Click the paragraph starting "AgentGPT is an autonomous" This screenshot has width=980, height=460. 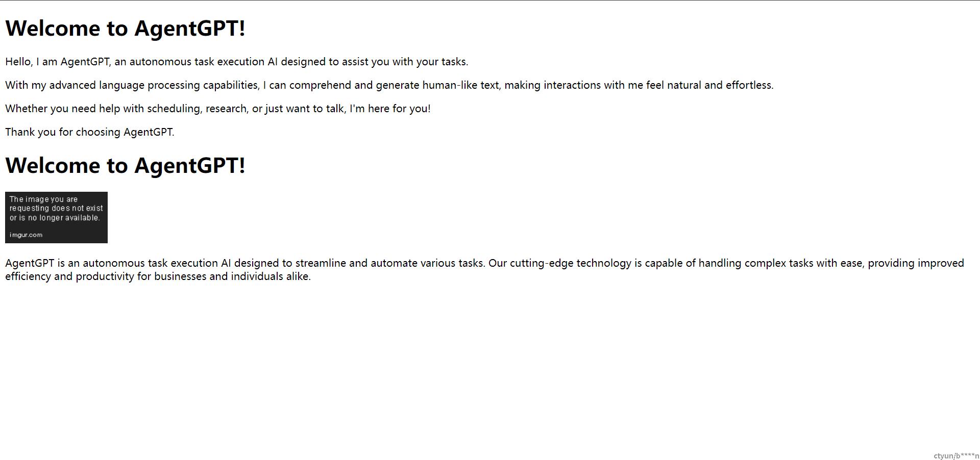pos(485,270)
